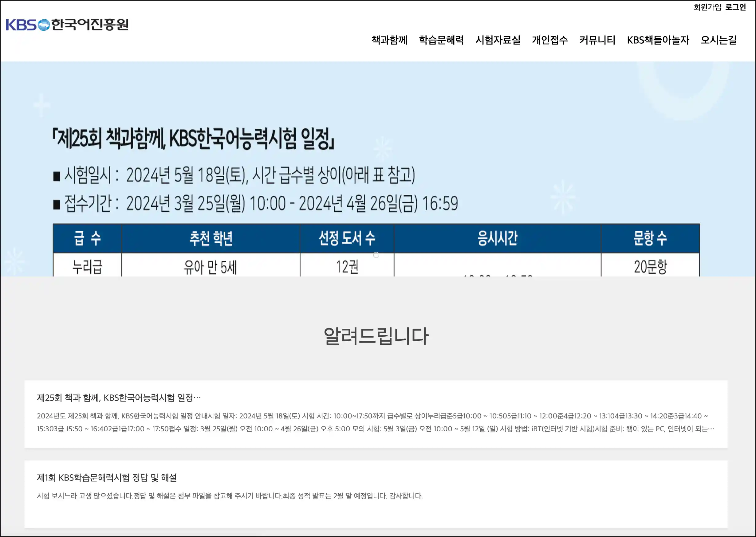Open the KBS책들아놀자 menu
756x537 pixels.
(658, 40)
